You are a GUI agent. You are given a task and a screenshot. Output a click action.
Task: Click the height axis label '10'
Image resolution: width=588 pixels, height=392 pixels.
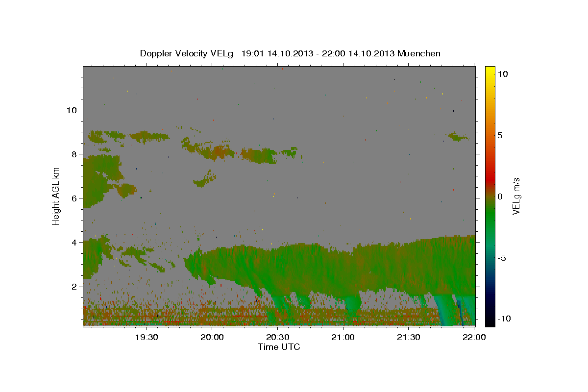[x=71, y=110]
